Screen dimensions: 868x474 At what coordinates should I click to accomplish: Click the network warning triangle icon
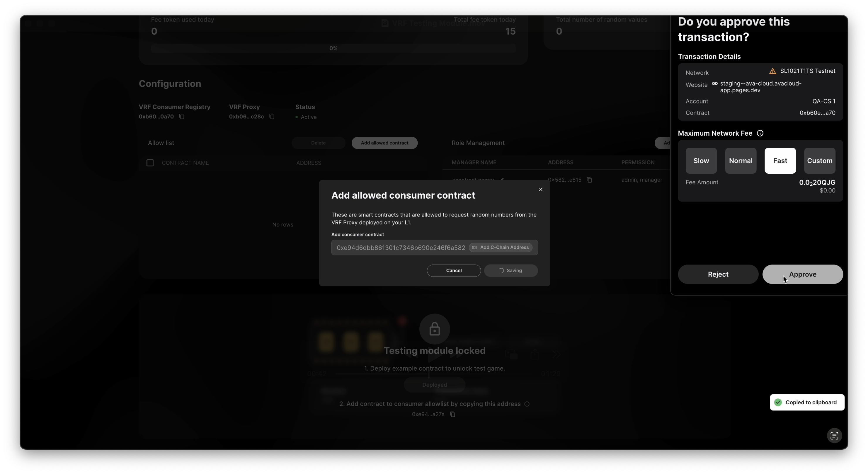point(773,71)
